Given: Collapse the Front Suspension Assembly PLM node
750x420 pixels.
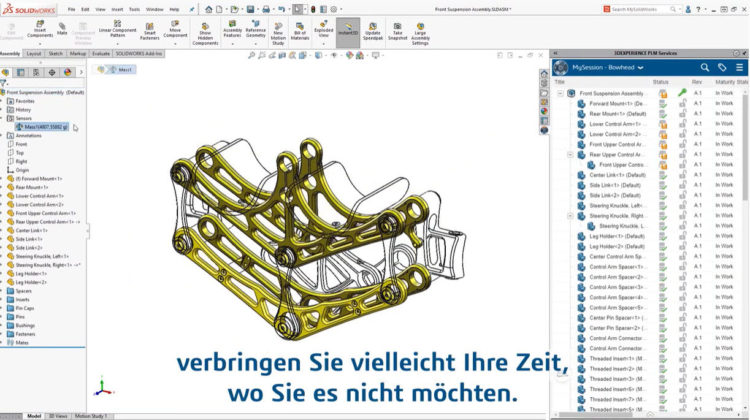Looking at the screenshot, I should (x=560, y=93).
